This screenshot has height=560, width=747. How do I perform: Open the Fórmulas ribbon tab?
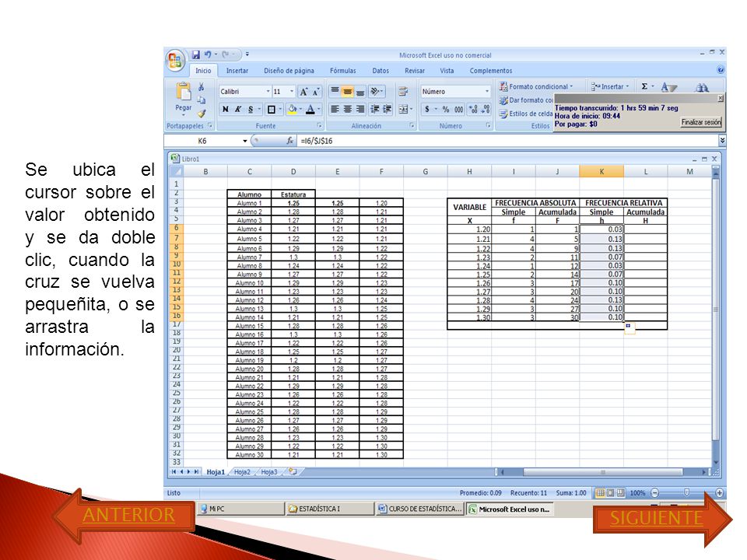coord(342,71)
